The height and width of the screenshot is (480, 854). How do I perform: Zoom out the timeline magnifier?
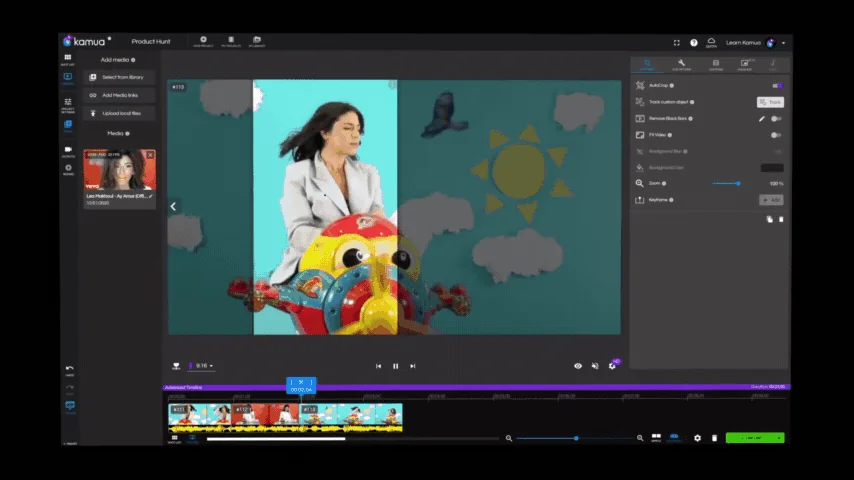pyautogui.click(x=509, y=438)
